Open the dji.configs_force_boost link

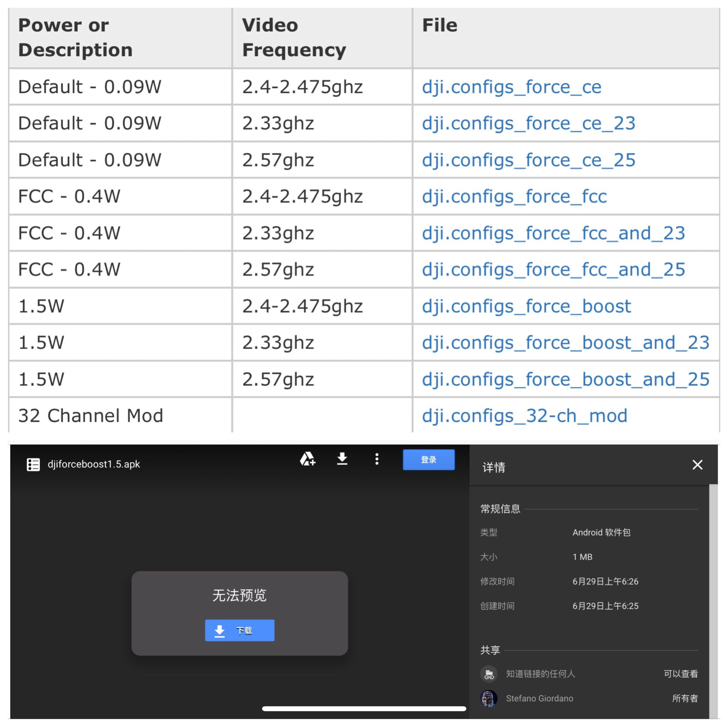tap(526, 306)
